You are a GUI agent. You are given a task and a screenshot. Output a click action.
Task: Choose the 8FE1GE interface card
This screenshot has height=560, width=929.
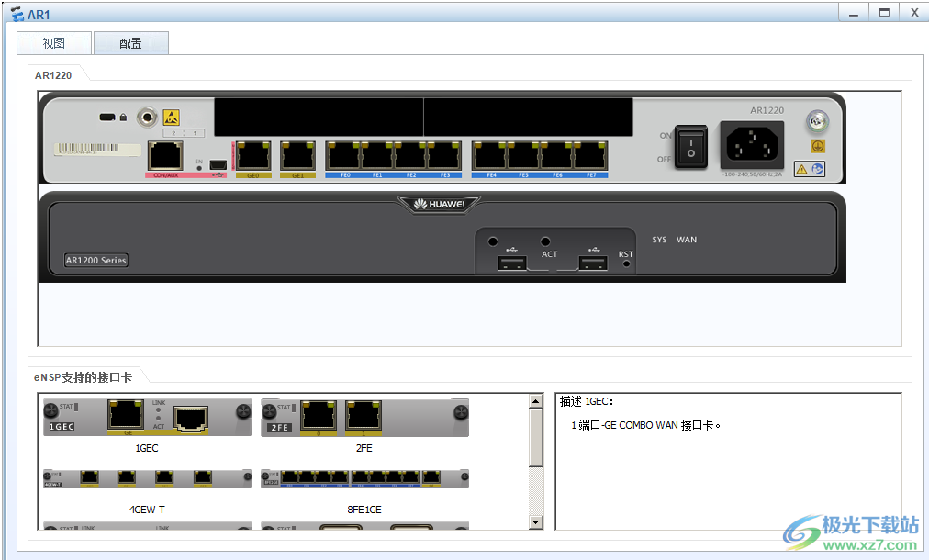click(x=364, y=478)
